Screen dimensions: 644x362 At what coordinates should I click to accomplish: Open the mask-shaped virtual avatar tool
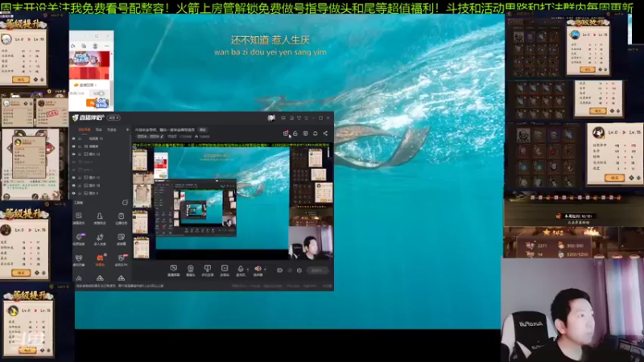click(79, 259)
